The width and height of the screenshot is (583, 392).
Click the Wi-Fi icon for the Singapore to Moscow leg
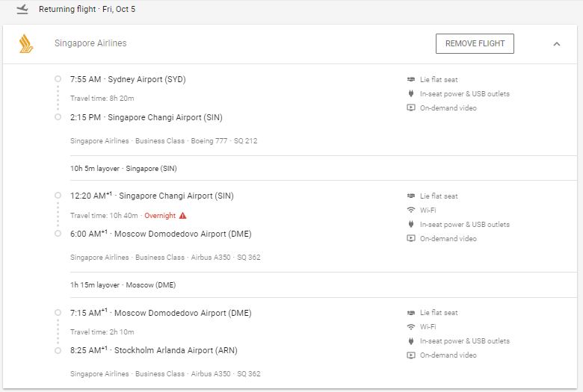tap(411, 210)
